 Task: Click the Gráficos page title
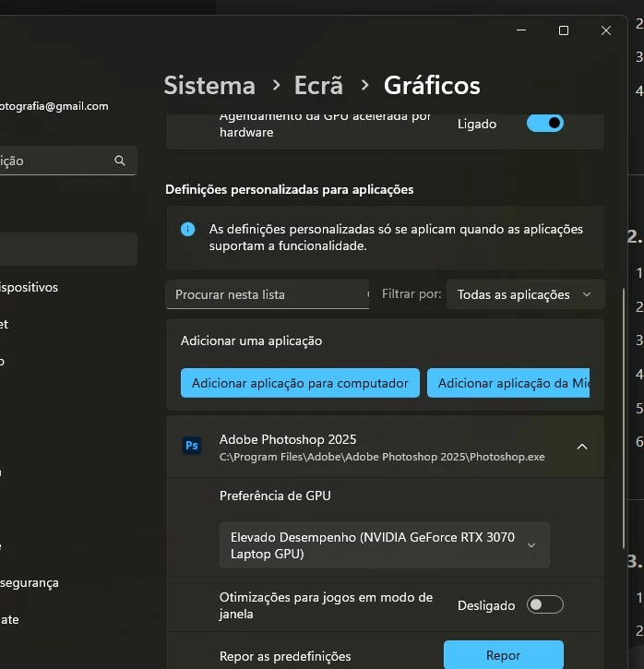point(432,85)
